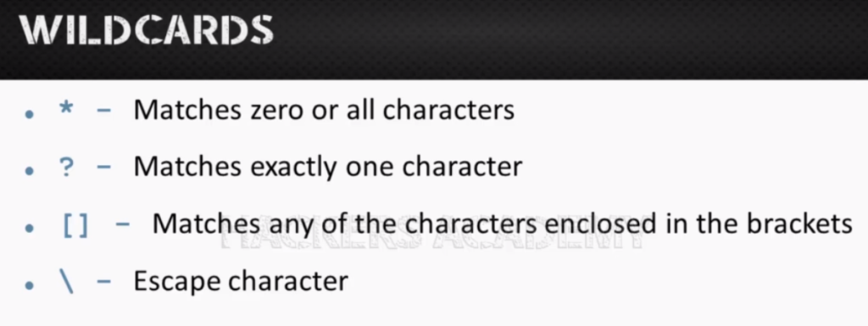Click the dash after the asterisk symbol
The width and height of the screenshot is (868, 326).
103,110
